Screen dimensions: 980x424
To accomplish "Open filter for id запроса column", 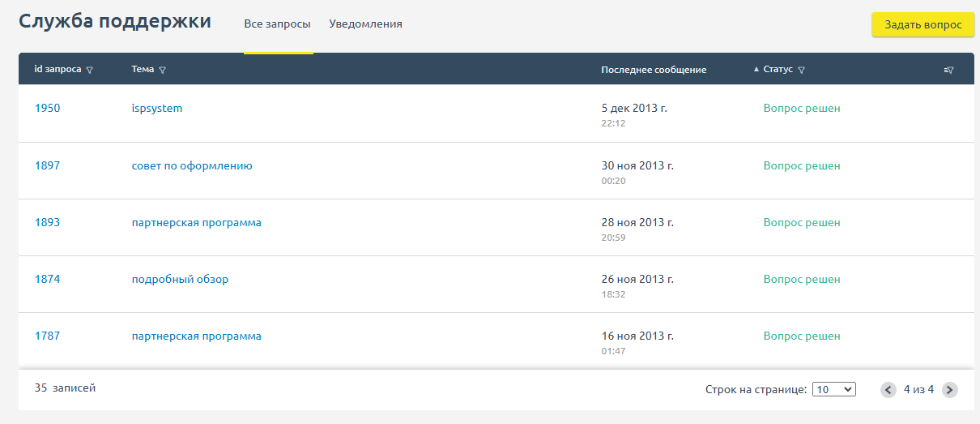I will 90,71.
